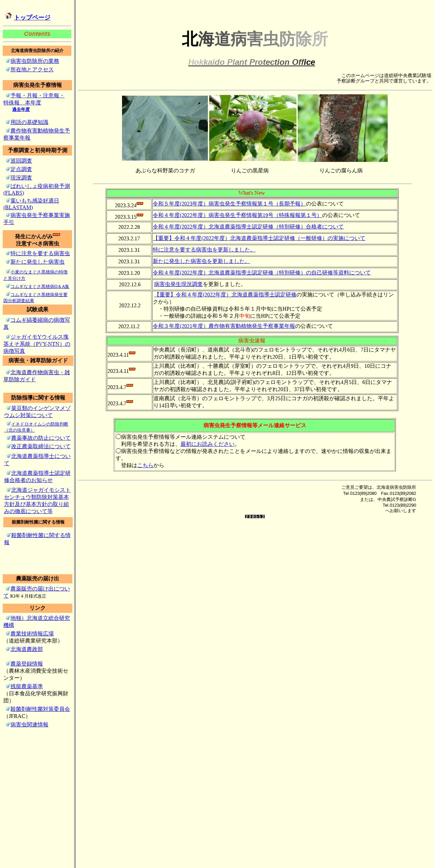Open 病害虫関連情報 link
This screenshot has width=434, height=868.
pyautogui.click(x=29, y=725)
